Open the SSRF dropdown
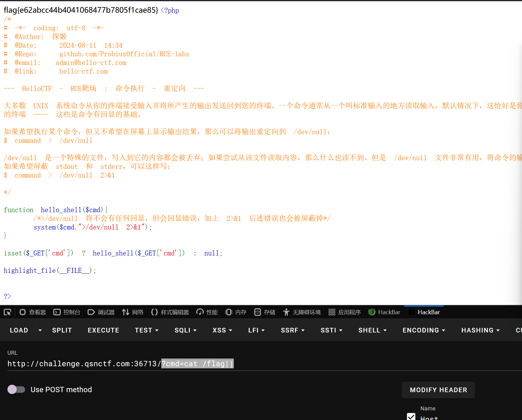This screenshot has height=420, width=522. click(293, 330)
